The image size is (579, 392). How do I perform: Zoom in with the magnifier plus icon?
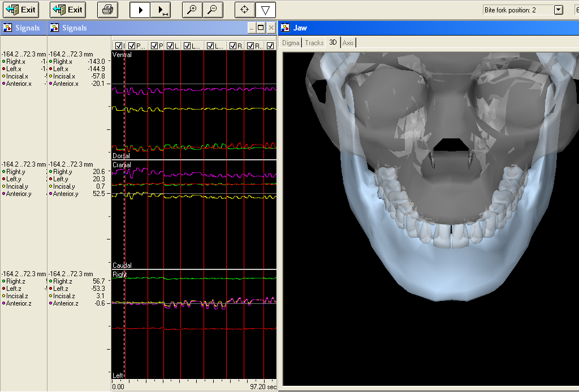point(192,10)
